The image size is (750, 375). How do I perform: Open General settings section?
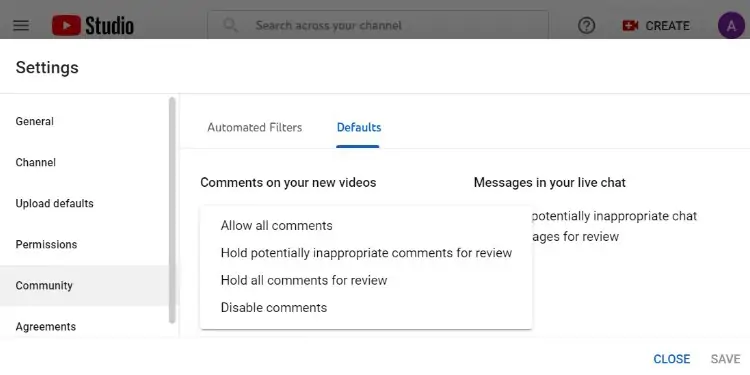[84, 121]
